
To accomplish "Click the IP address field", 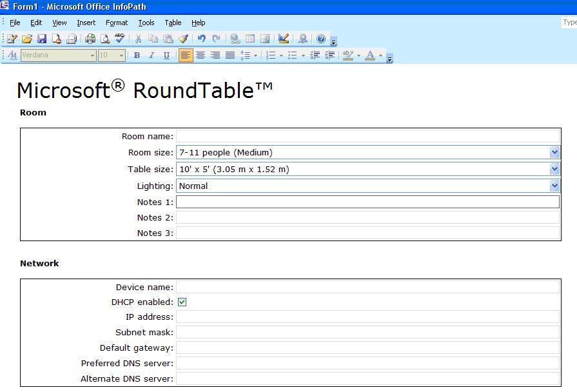I will 367,317.
